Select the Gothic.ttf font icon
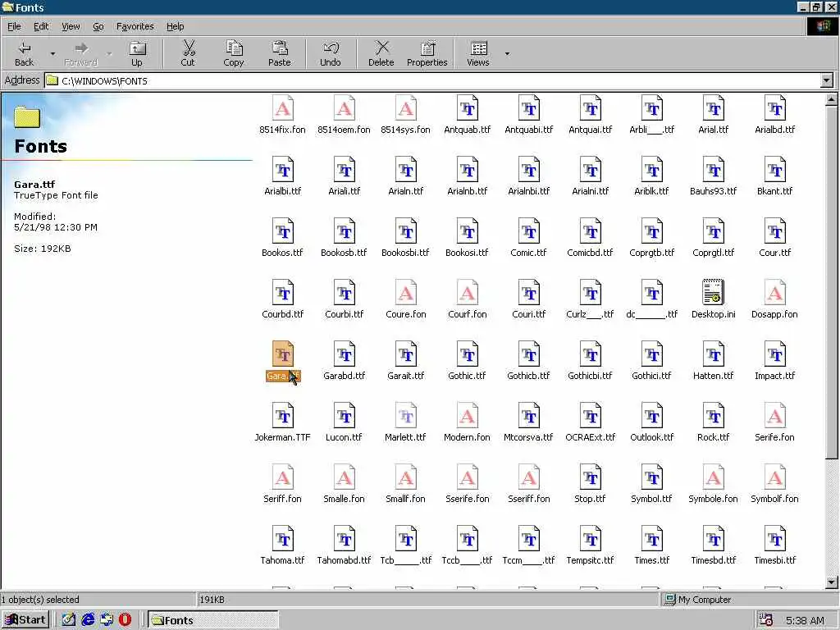Screen dimensions: 840x630 [x=467, y=361]
